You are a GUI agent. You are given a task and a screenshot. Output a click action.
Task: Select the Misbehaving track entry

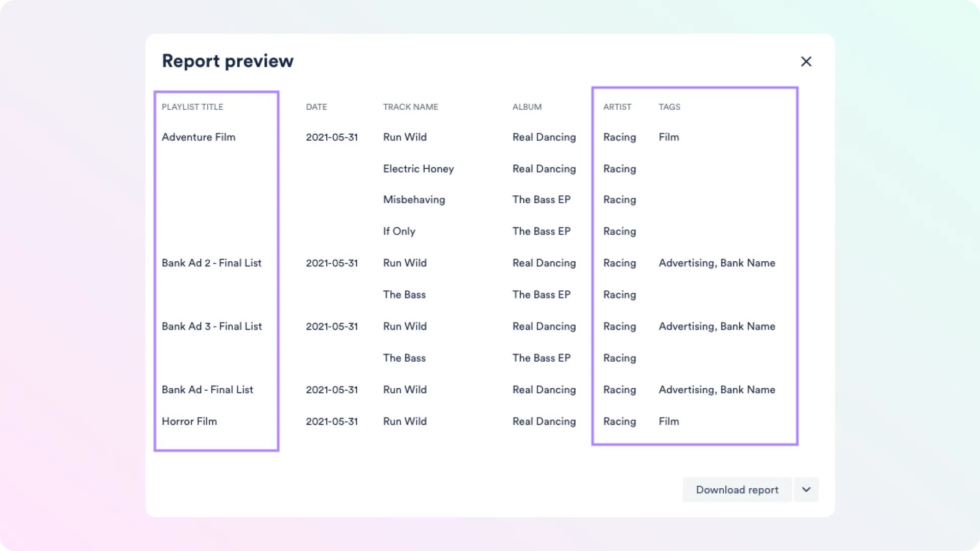(x=414, y=199)
